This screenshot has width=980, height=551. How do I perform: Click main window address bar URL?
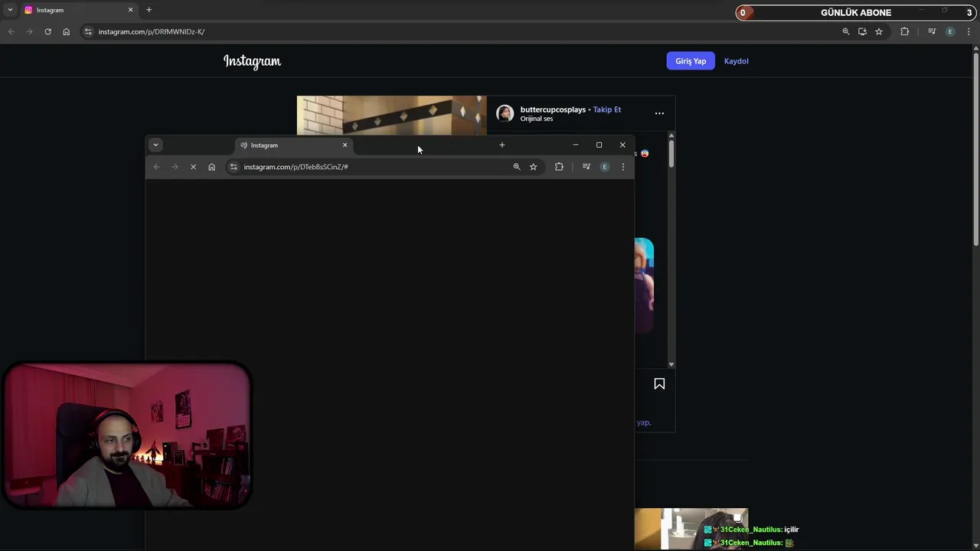152,31
